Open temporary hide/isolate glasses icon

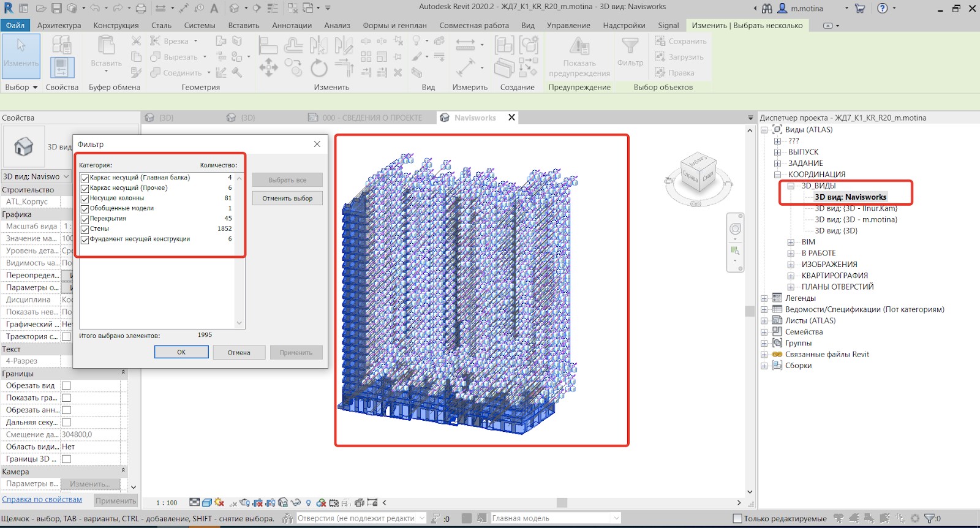pyautogui.click(x=296, y=502)
